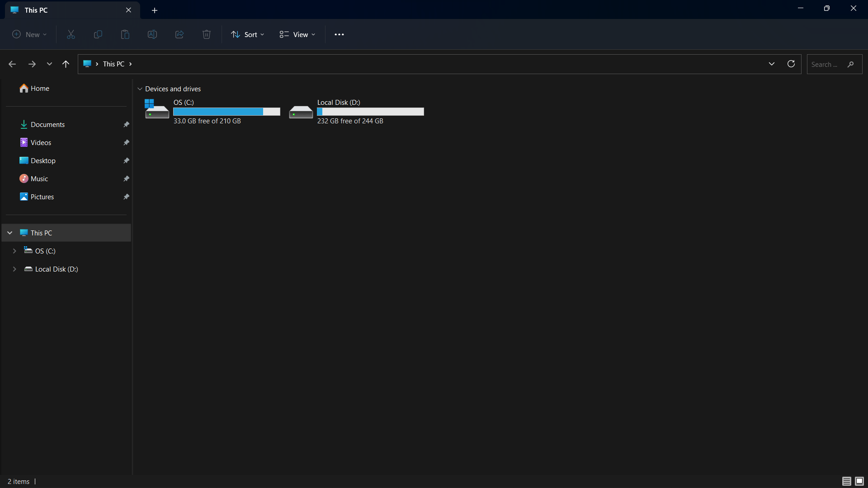Viewport: 868px width, 488px height.
Task: Select the This PC tab
Action: click(72, 10)
